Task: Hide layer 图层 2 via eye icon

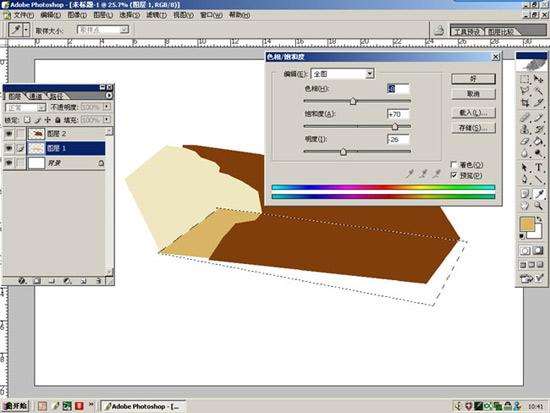Action: (x=9, y=133)
